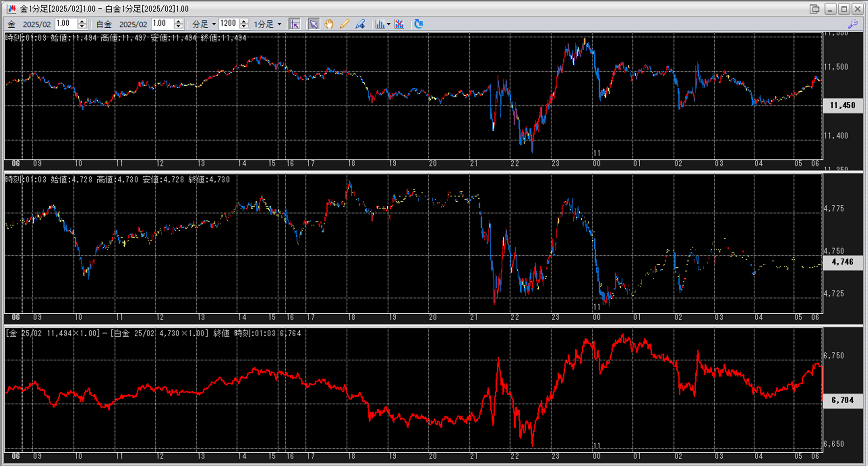Screen dimensions: 868x467
Task: Expand the 1分足 interval dropdown
Action: pos(279,24)
